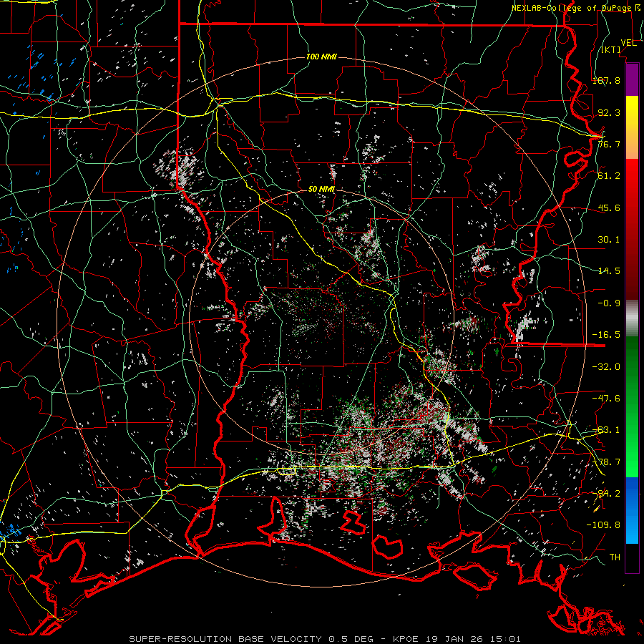Click the 92.3 velocity scale value

click(609, 112)
